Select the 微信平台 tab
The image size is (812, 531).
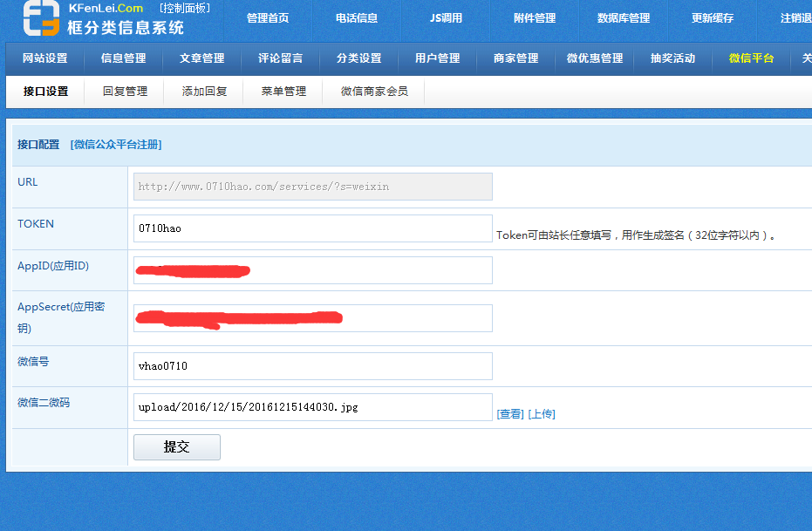pyautogui.click(x=751, y=58)
